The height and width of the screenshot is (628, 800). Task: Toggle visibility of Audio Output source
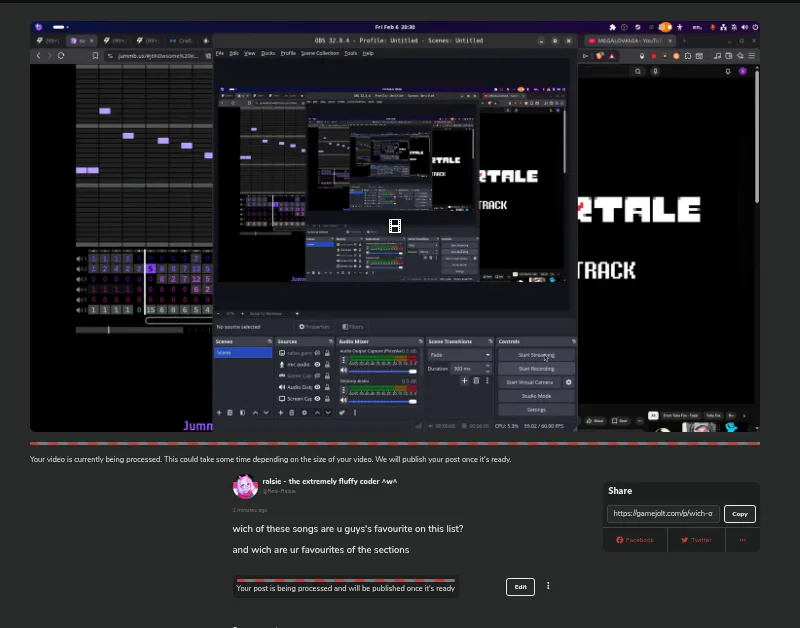coord(317,387)
